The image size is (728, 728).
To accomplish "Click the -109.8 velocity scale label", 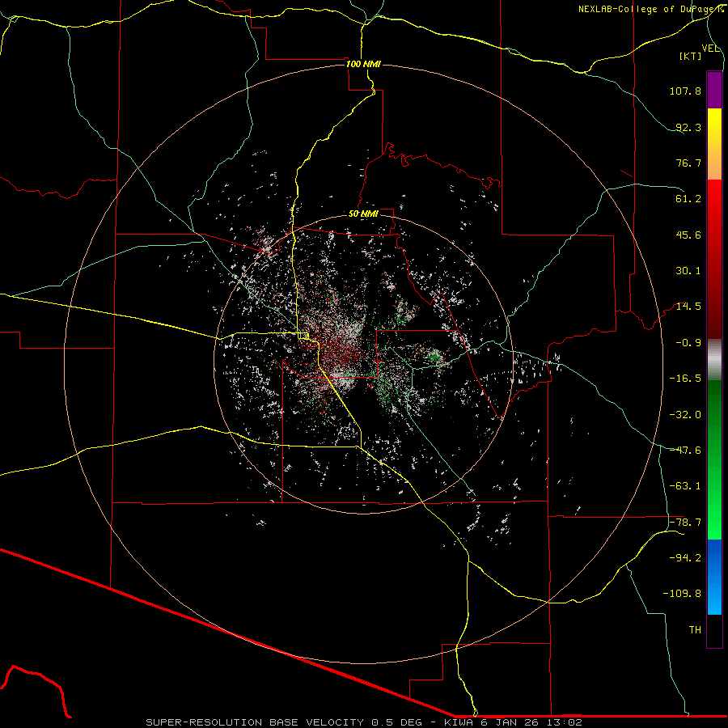I will tap(682, 594).
